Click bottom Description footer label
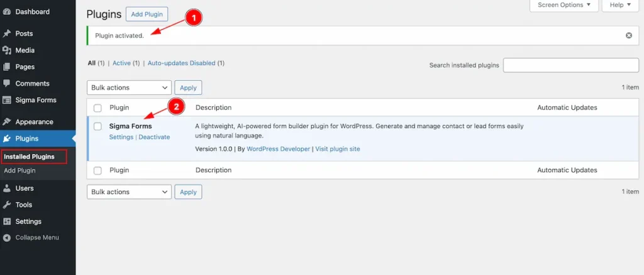644x275 pixels. 214,170
